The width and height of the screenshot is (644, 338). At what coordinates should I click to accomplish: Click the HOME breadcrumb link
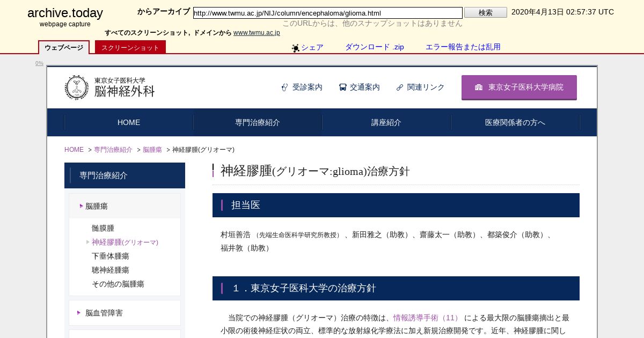click(74, 150)
